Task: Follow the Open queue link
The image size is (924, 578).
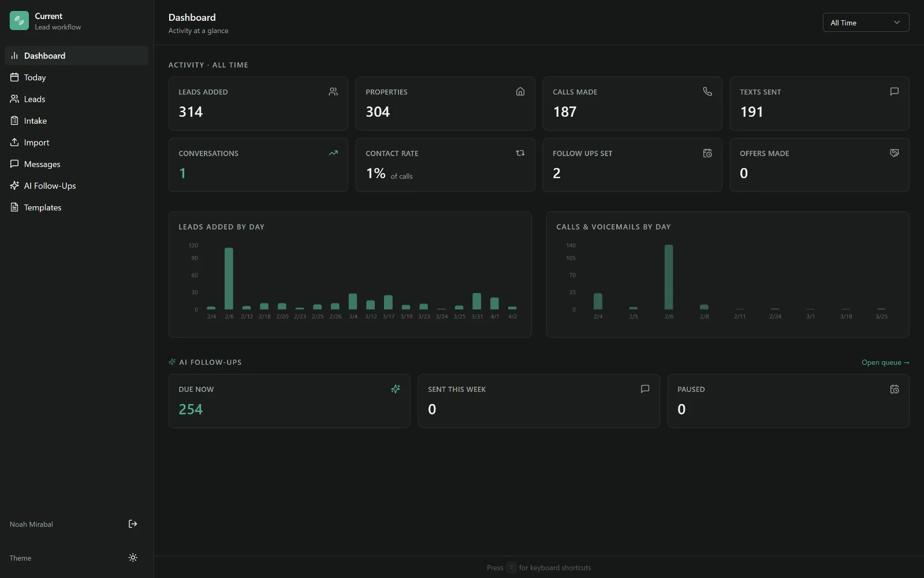Action: [885, 362]
